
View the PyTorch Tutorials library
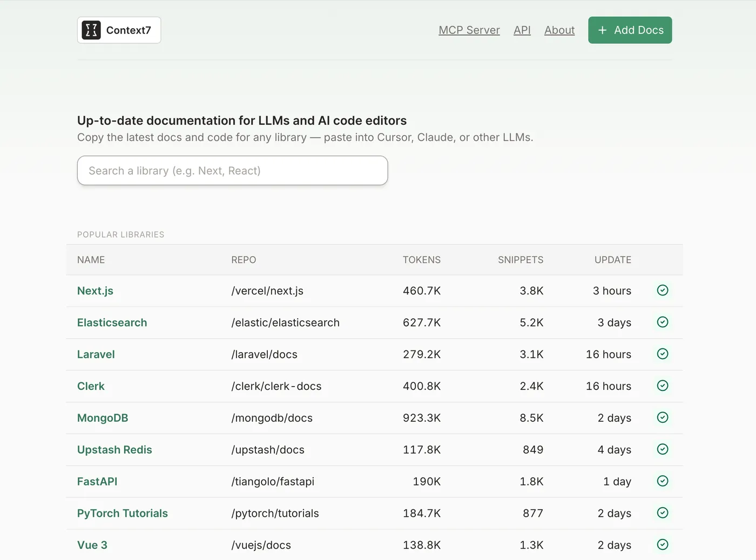click(122, 514)
